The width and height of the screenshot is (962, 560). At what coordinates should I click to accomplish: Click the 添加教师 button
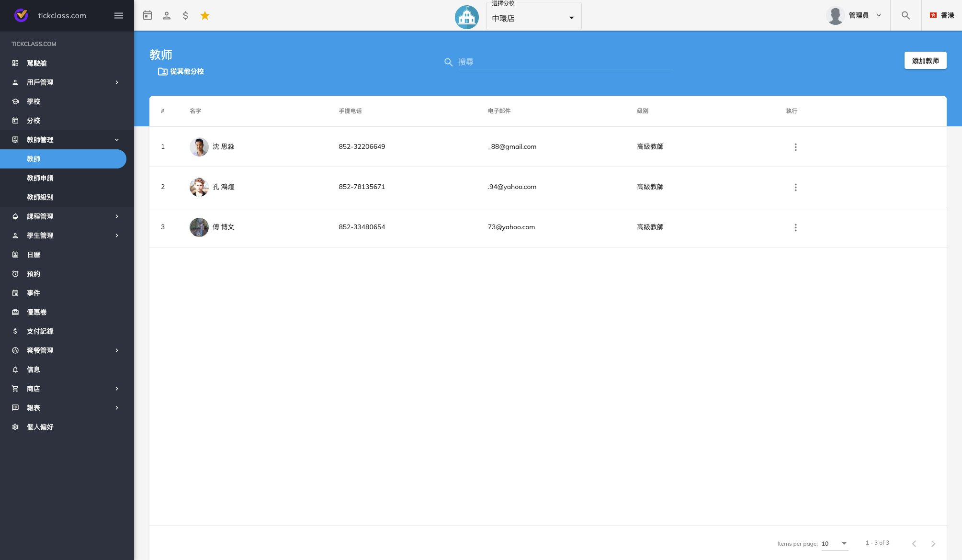(x=925, y=61)
